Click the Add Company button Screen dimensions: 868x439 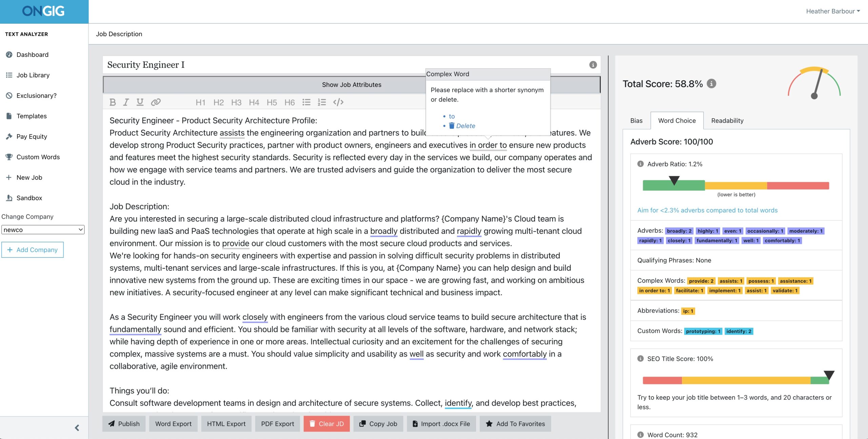tap(33, 250)
